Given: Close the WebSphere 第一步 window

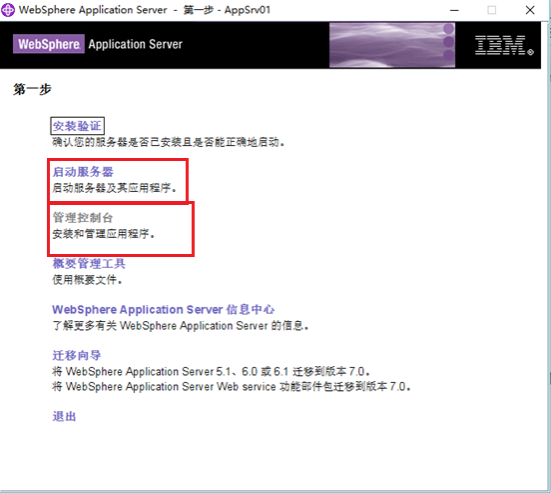Looking at the screenshot, I should 530,10.
